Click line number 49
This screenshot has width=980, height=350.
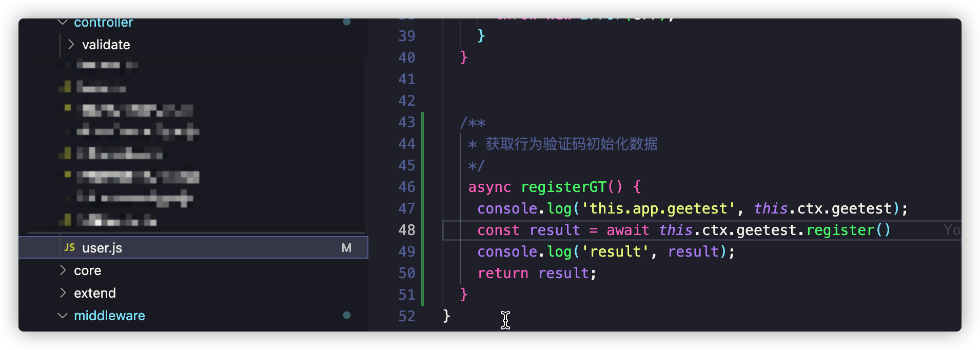coord(407,251)
